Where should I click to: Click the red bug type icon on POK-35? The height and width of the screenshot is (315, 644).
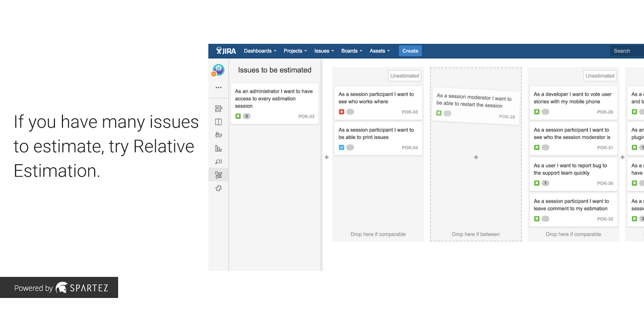tap(341, 112)
